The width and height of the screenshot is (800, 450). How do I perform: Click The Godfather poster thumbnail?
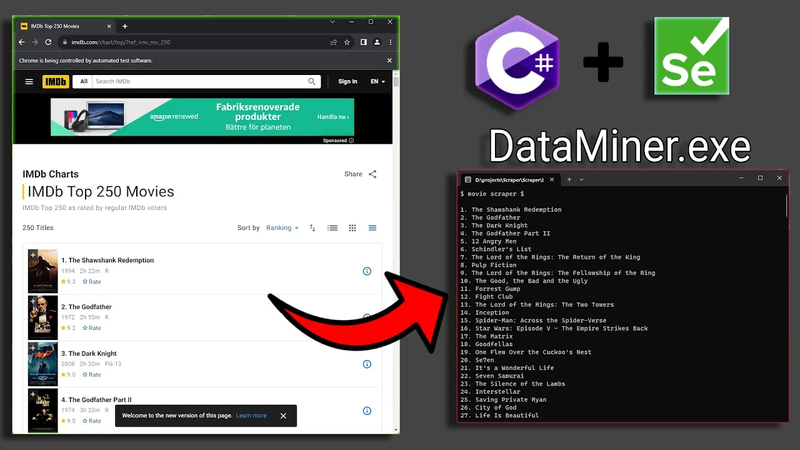(43, 318)
